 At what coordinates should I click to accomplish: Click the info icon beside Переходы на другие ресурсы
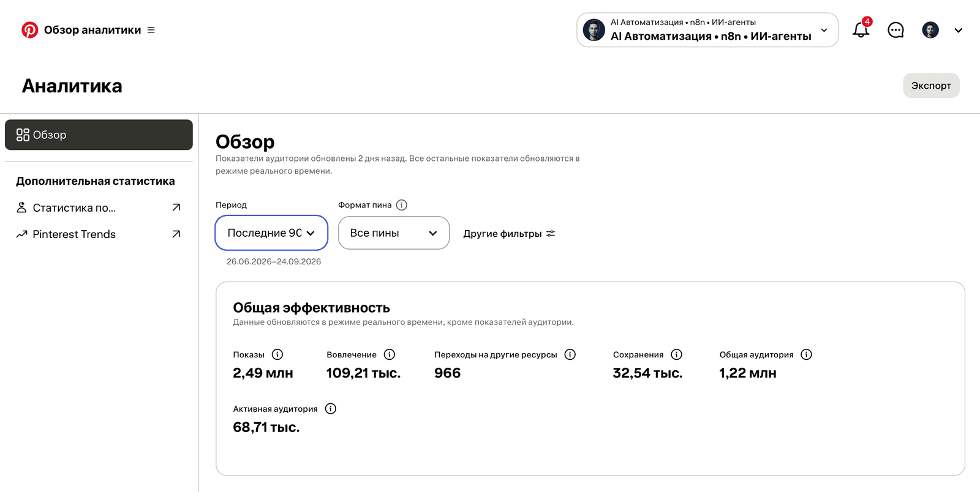pyautogui.click(x=570, y=354)
